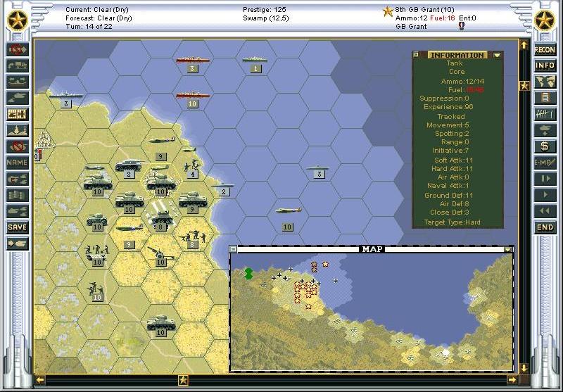Click the dollar sign purchase icon

545,146
